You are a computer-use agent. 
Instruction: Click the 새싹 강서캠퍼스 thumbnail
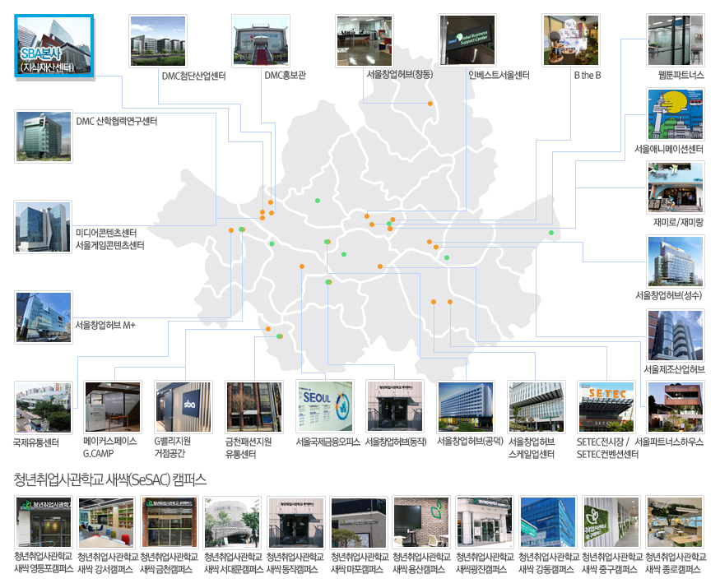pos(106,523)
